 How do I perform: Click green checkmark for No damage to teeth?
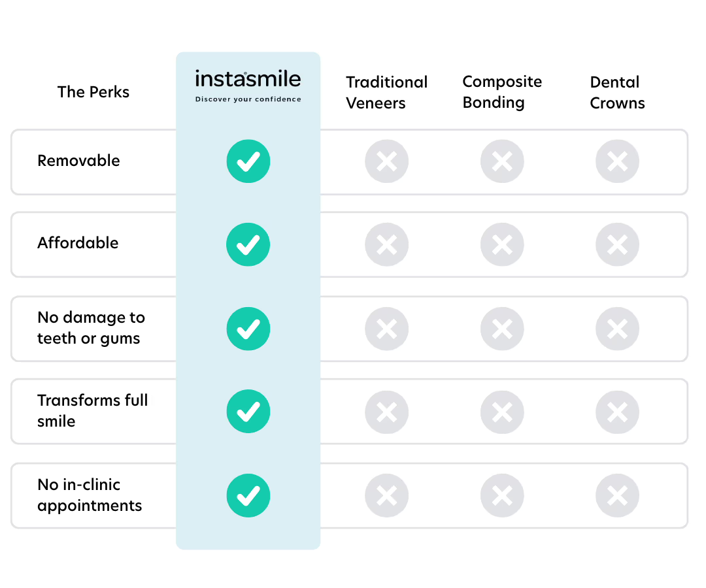(x=248, y=329)
